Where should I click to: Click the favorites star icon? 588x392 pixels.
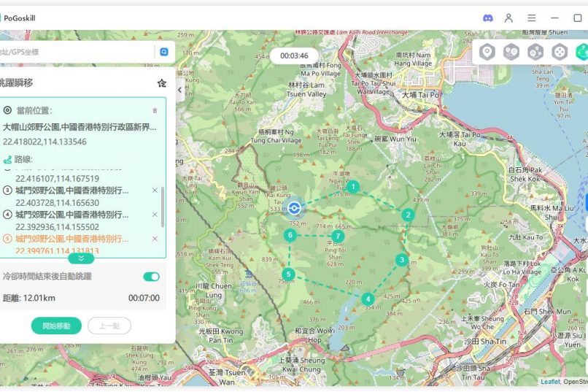(161, 83)
